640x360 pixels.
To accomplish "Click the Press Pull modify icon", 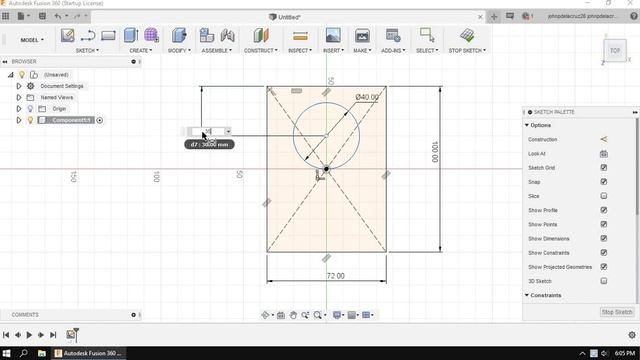I will [x=179, y=36].
